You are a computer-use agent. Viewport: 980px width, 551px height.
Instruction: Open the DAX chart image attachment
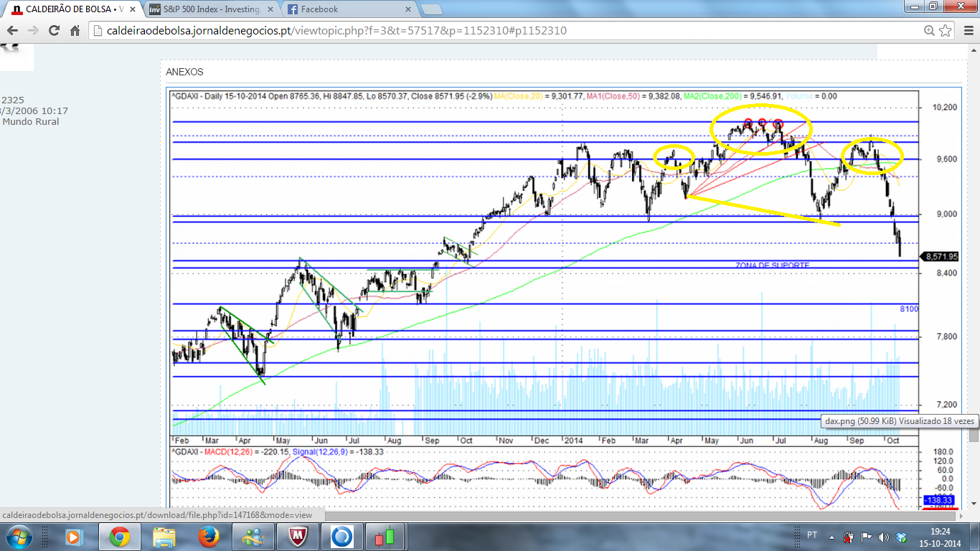[565, 298]
